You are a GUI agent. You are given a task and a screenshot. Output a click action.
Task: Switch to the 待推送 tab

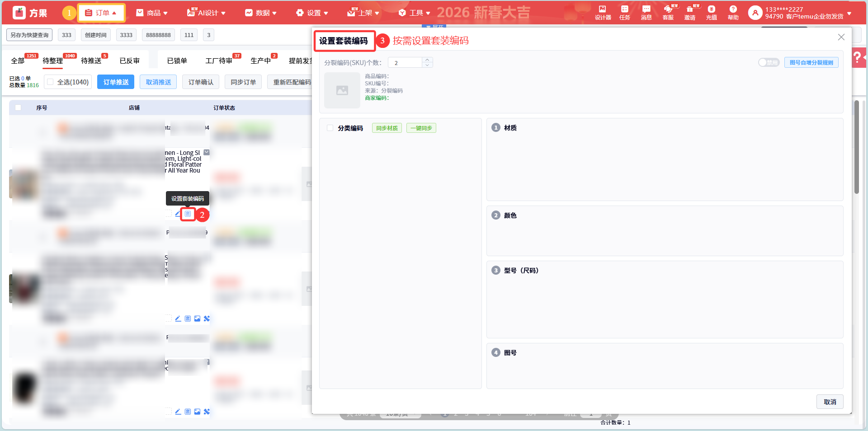pyautogui.click(x=91, y=61)
